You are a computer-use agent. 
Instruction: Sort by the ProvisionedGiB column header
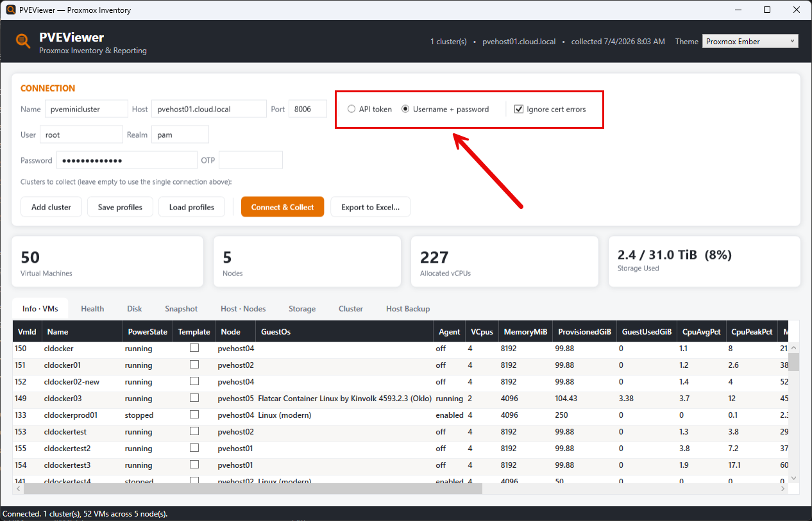click(x=584, y=331)
